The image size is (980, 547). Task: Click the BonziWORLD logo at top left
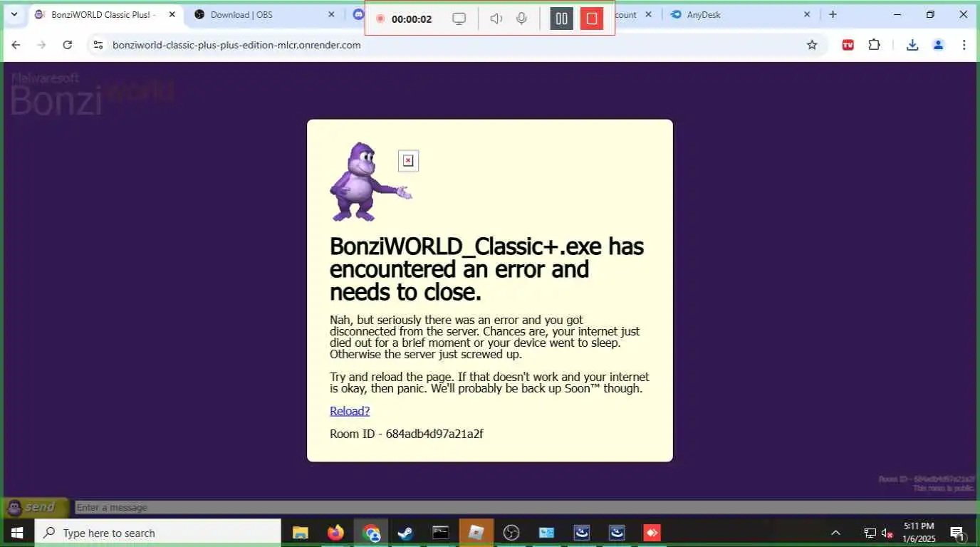point(92,93)
